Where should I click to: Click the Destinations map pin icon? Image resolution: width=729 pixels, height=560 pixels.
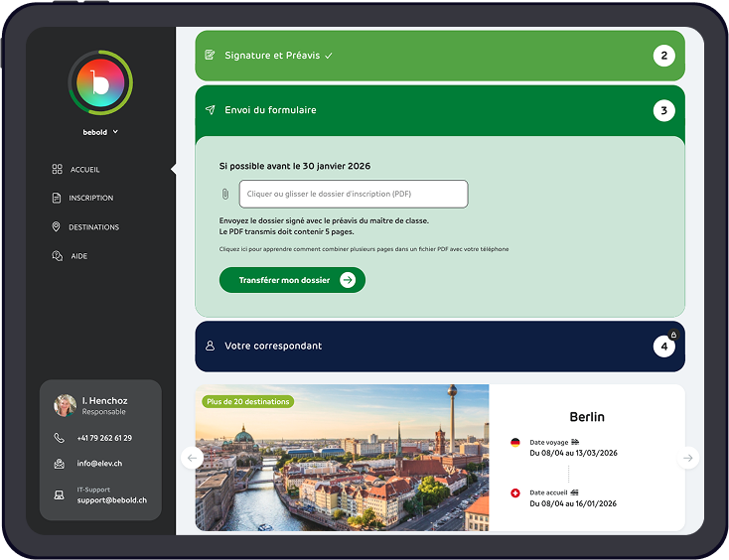coord(57,227)
